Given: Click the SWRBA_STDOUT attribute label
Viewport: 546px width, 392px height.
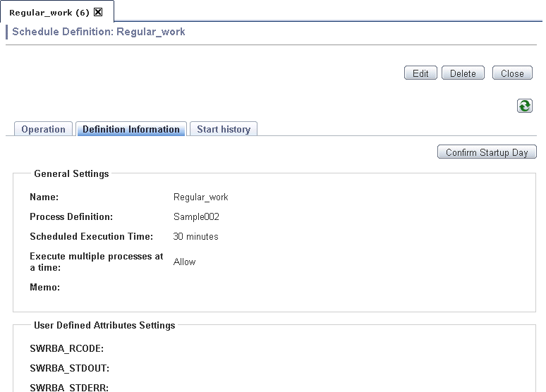Looking at the screenshot, I should pyautogui.click(x=70, y=368).
